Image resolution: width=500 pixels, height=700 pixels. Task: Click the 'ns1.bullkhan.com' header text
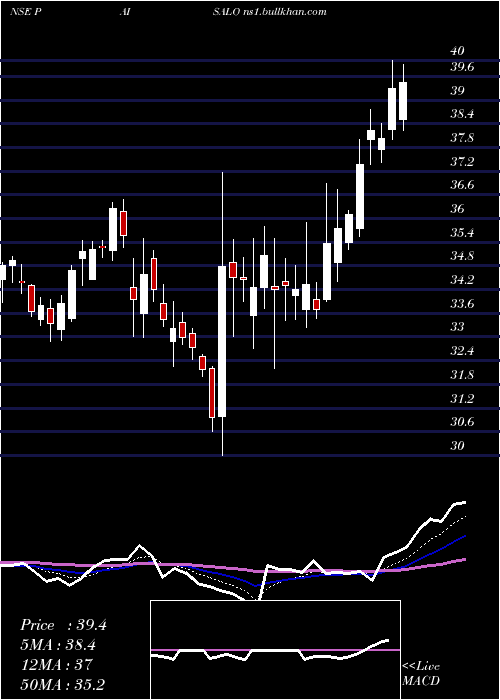(x=285, y=12)
